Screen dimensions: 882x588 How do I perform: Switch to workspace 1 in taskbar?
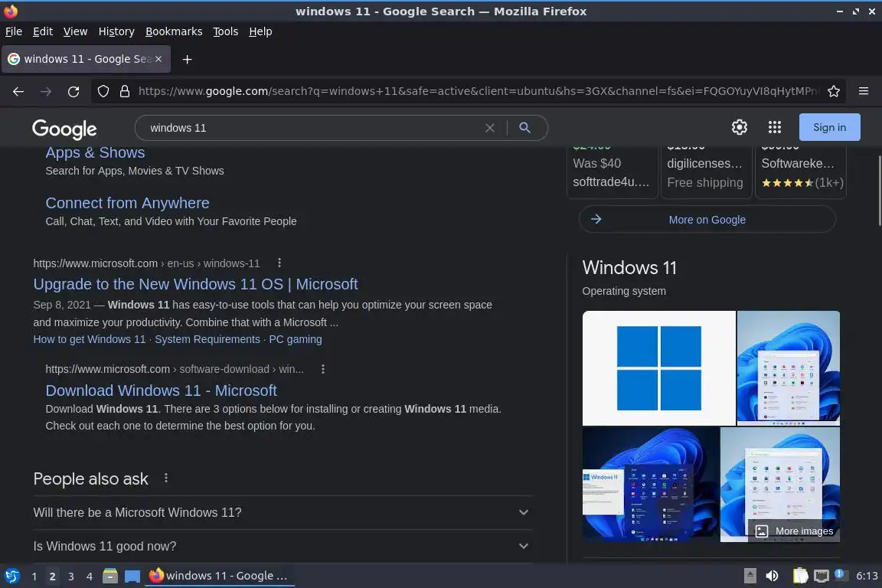(x=34, y=577)
